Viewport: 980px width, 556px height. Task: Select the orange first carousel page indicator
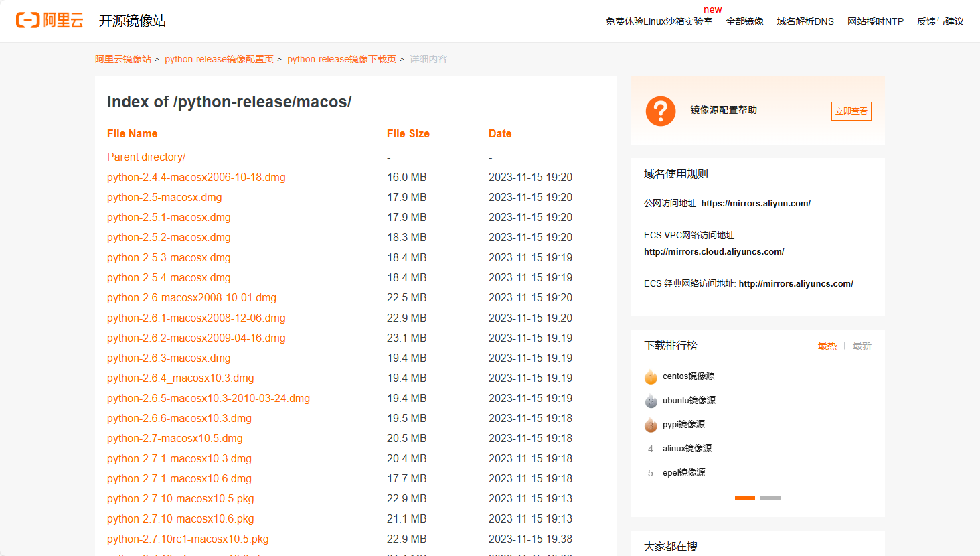pos(745,498)
